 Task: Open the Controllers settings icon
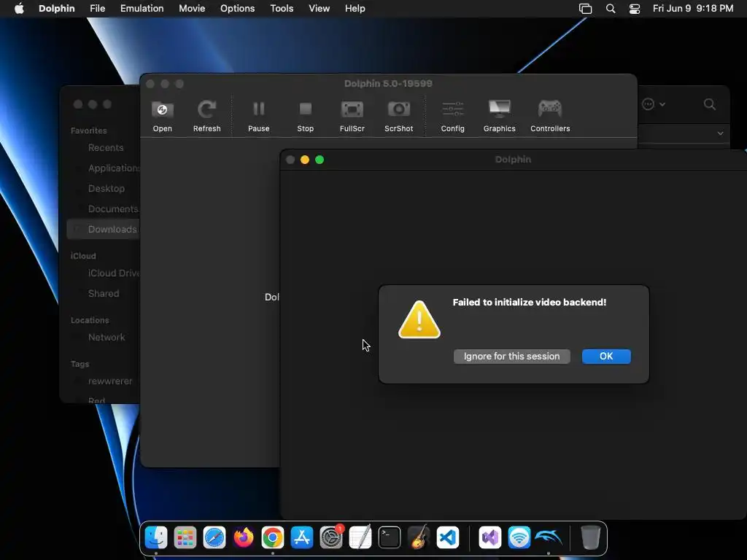(550, 109)
